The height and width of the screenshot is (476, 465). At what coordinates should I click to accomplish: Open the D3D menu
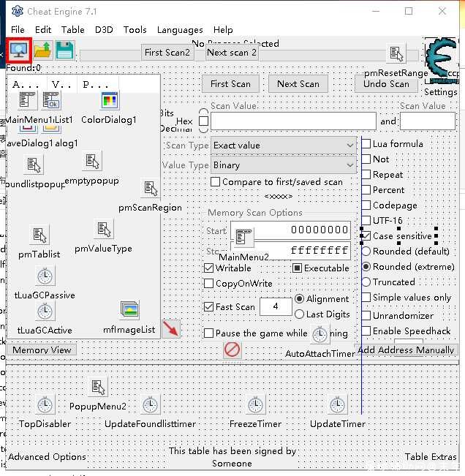coord(104,30)
